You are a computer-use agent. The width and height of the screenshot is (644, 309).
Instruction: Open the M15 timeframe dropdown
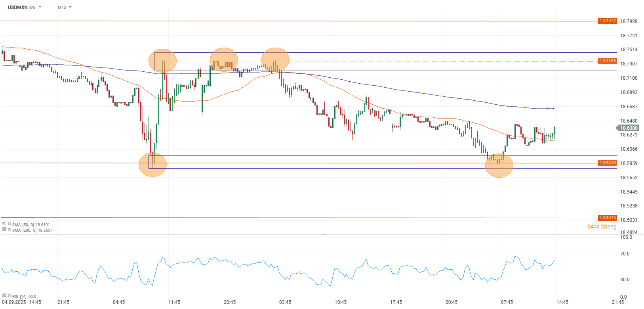[65, 7]
